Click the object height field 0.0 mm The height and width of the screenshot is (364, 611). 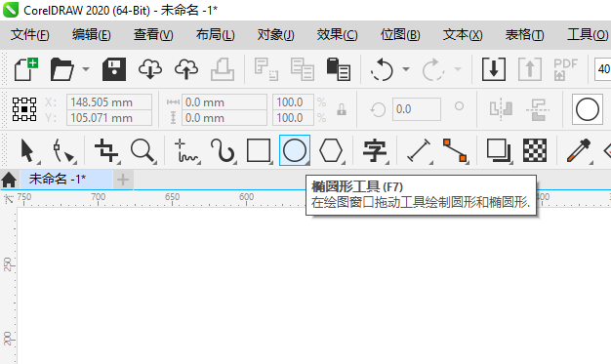click(224, 118)
